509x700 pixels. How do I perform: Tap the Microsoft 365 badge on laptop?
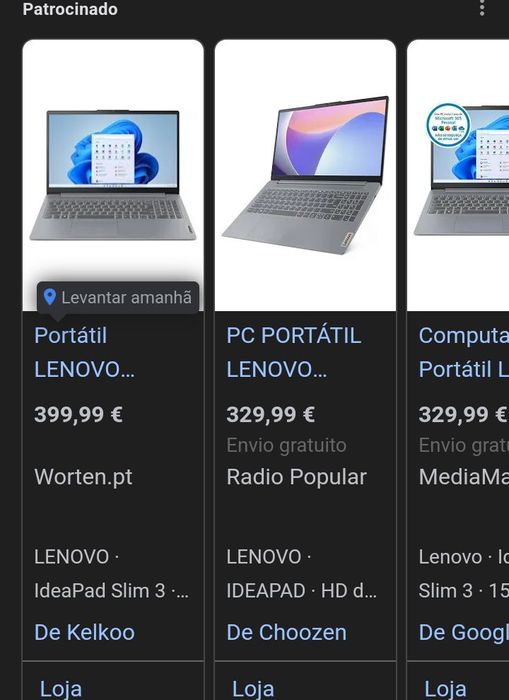(448, 125)
